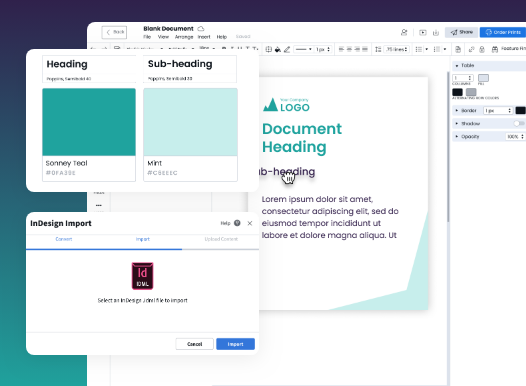526x386 pixels.
Task: Click the Back button
Action: coord(114,32)
